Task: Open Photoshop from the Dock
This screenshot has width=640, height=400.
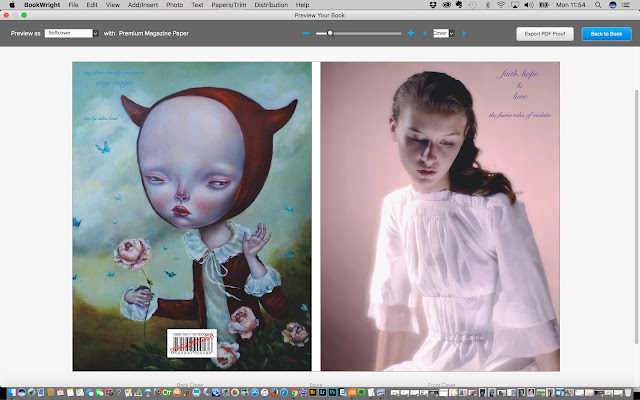Action: [333, 393]
